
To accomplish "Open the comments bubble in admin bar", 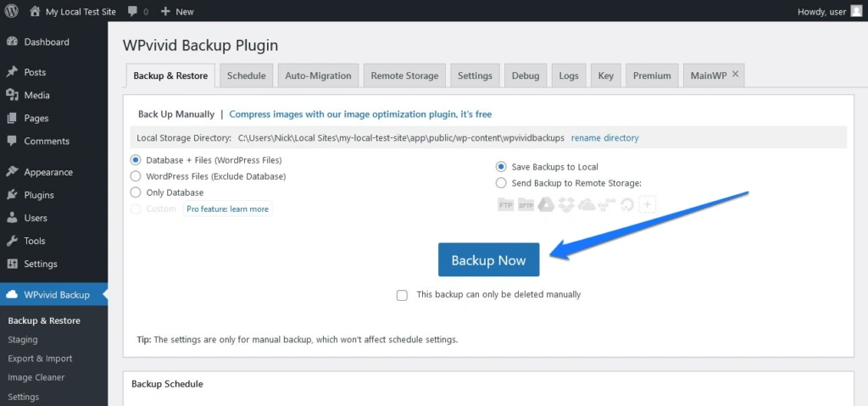I will point(136,12).
